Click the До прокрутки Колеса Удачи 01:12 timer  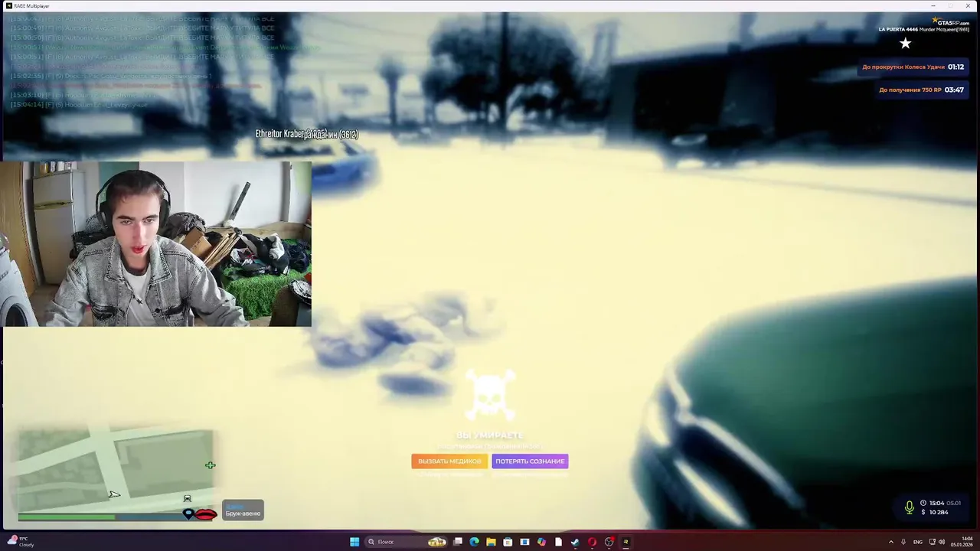point(913,67)
